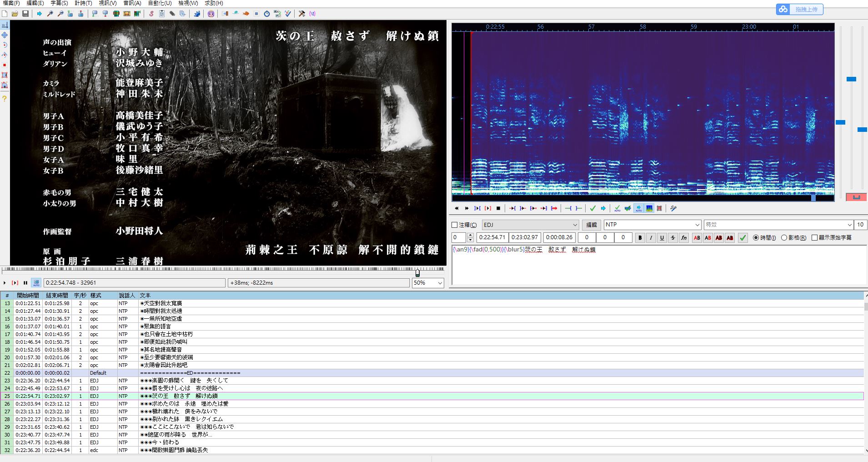This screenshot has width=868, height=462.
Task: Open the video tools help question mark
Action: [5, 98]
